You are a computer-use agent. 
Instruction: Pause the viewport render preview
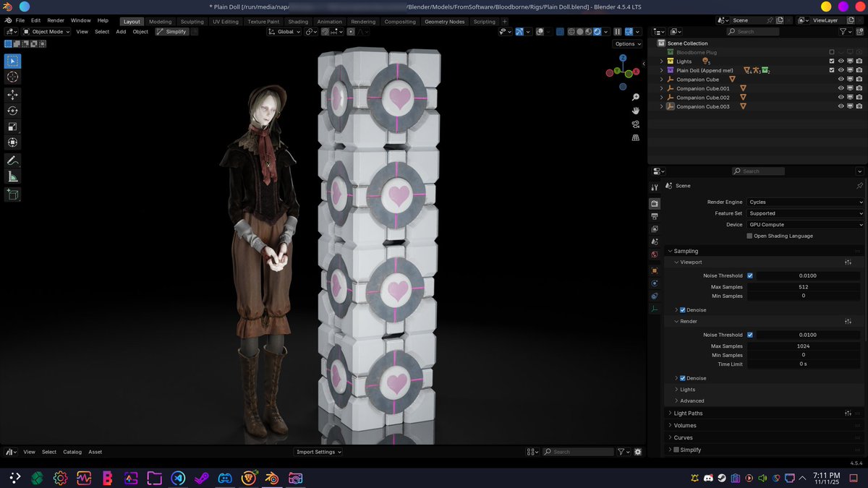617,32
